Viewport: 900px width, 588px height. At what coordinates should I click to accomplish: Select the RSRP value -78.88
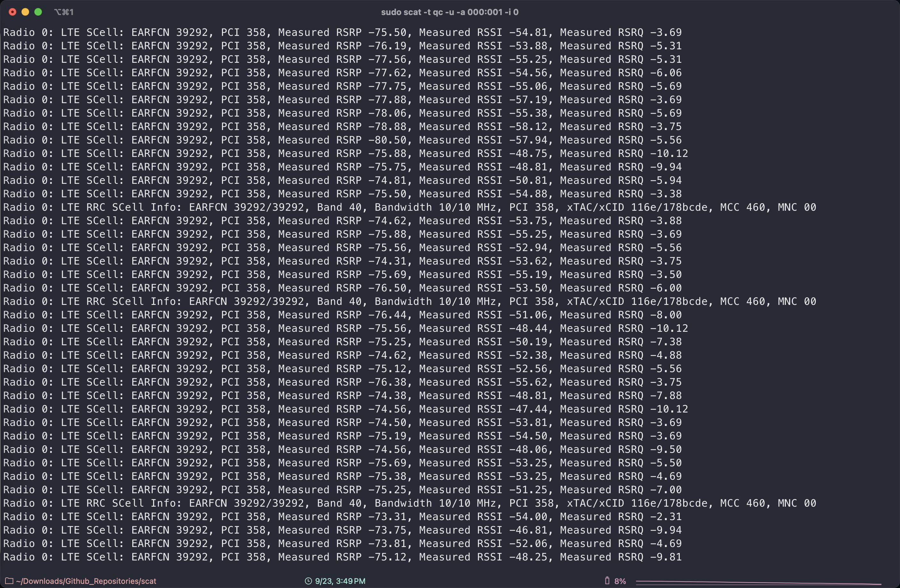tap(387, 127)
